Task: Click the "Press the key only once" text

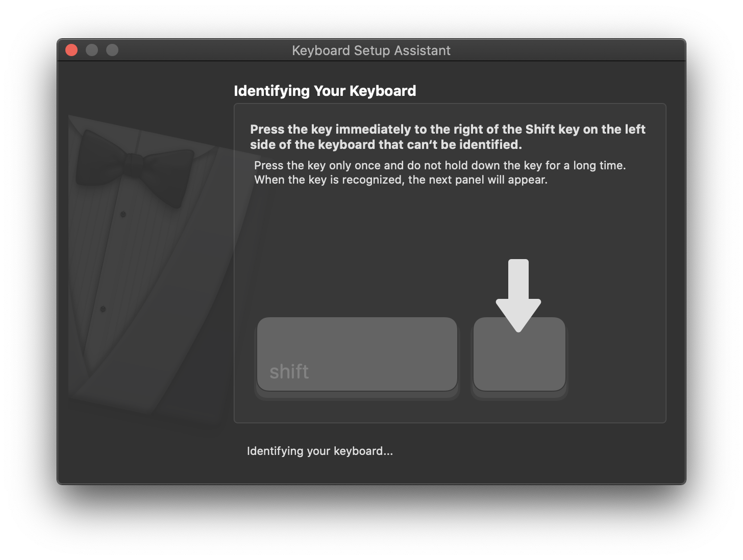Action: tap(439, 165)
